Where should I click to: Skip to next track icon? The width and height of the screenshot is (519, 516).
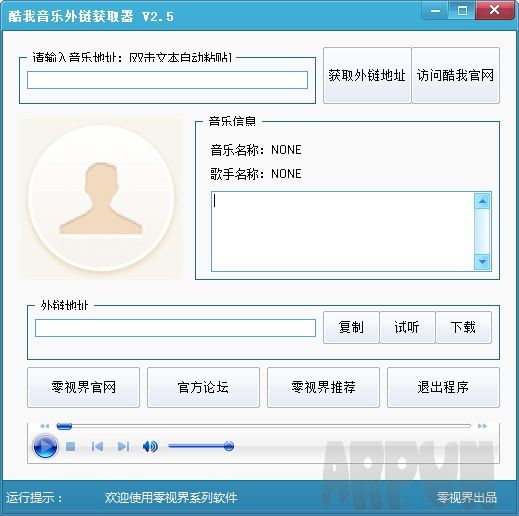coord(123,446)
